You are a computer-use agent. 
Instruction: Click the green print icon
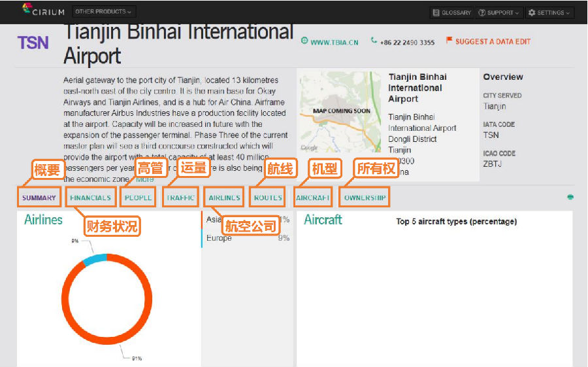570,197
